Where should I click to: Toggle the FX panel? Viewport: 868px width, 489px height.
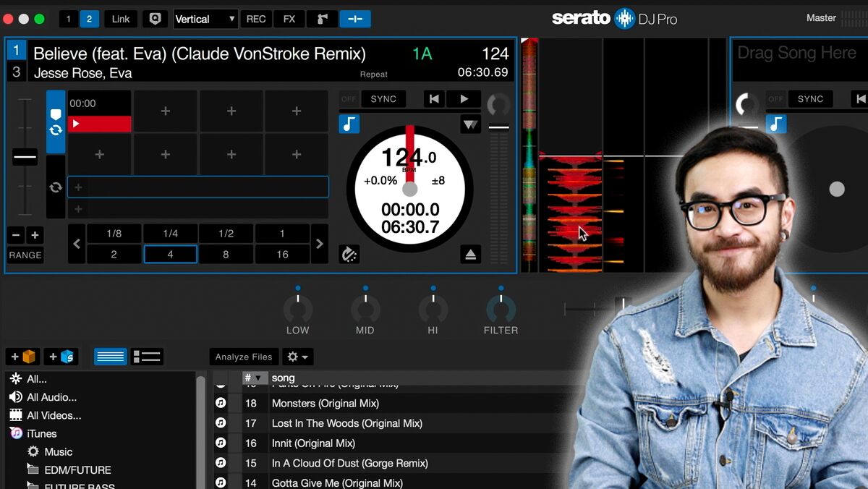(289, 19)
